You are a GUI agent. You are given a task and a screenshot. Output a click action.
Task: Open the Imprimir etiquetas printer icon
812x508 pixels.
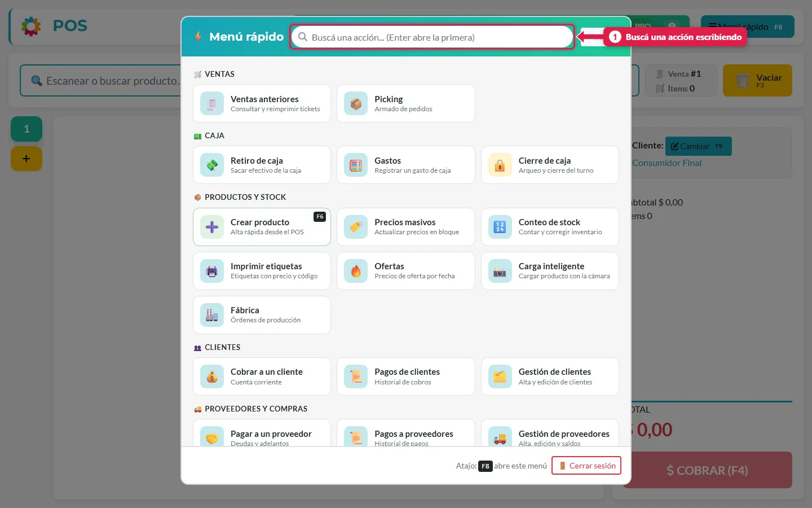pos(212,271)
